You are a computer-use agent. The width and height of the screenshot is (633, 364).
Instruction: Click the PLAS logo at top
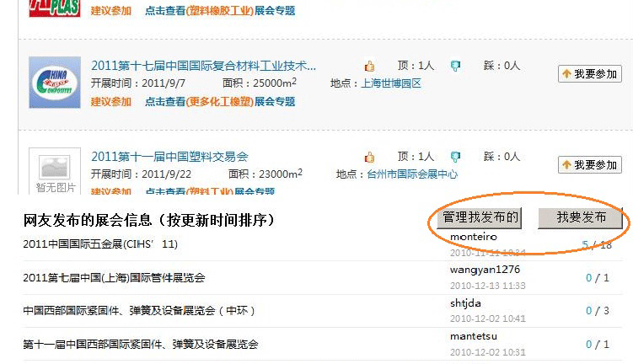54,8
